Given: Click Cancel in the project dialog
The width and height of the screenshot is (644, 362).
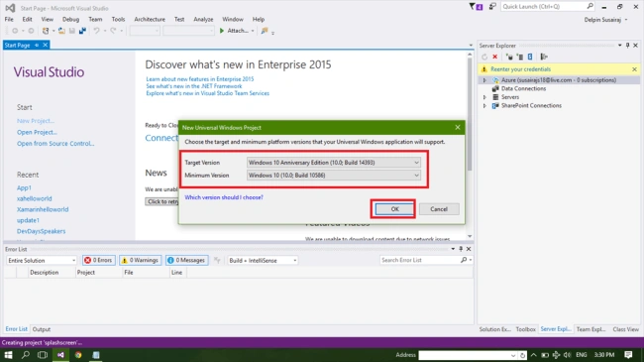Looking at the screenshot, I should (439, 209).
